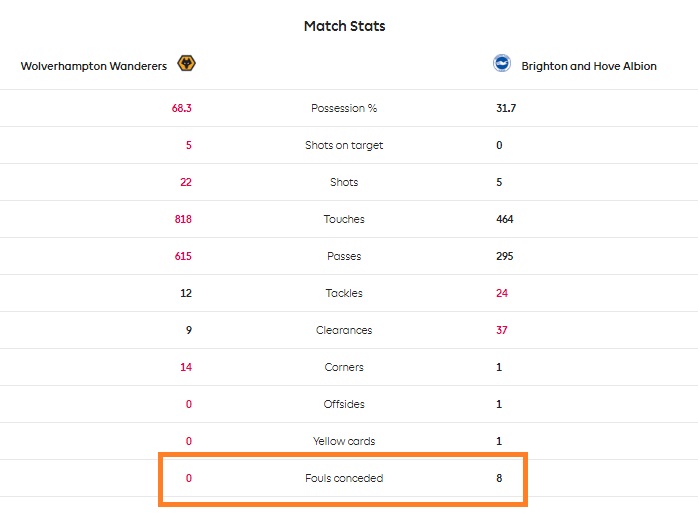Screen dimensions: 698x518
Task: Click the Shots on target label
Action: click(x=344, y=145)
